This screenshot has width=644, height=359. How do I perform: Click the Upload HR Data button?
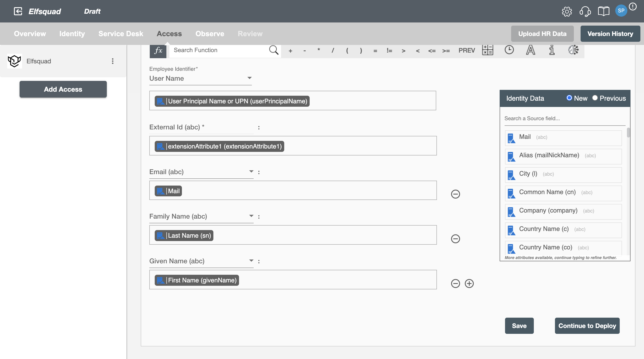[x=542, y=34]
